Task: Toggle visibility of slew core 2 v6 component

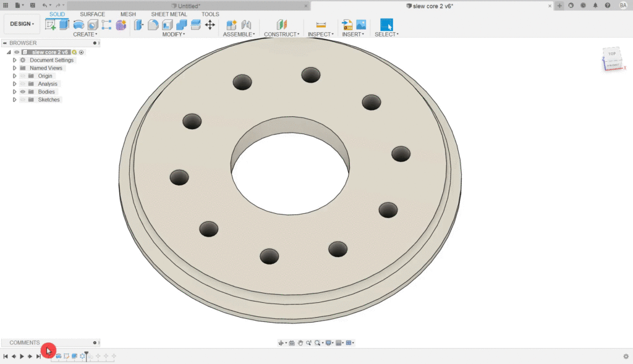Action: 17,52
